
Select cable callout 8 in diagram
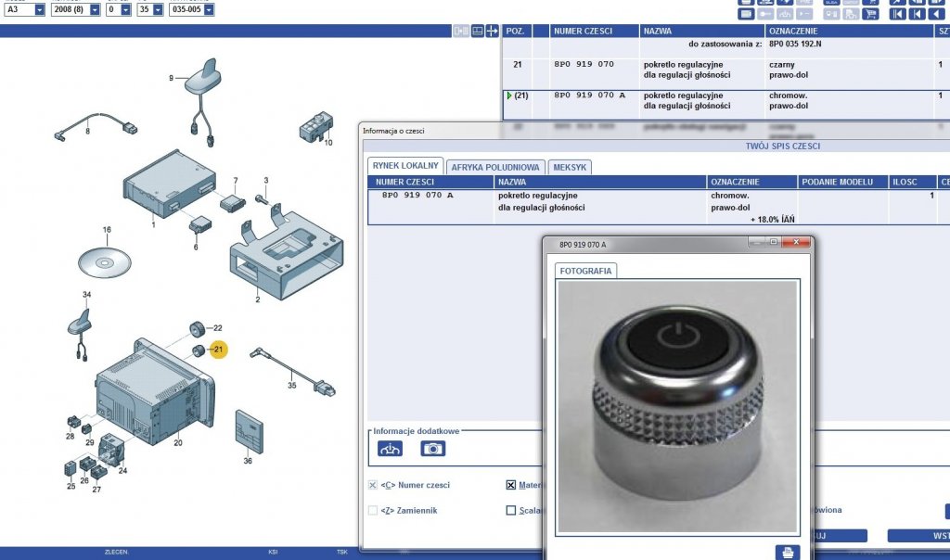coord(88,131)
